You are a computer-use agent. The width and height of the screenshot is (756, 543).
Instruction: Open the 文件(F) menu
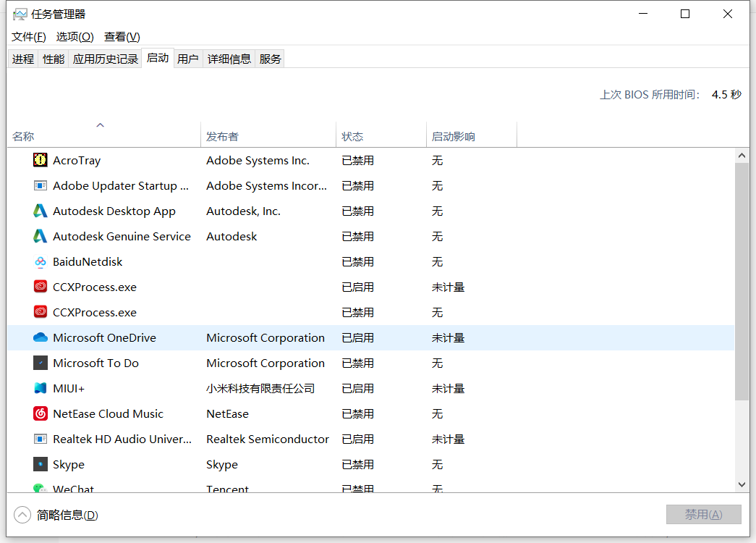point(28,37)
